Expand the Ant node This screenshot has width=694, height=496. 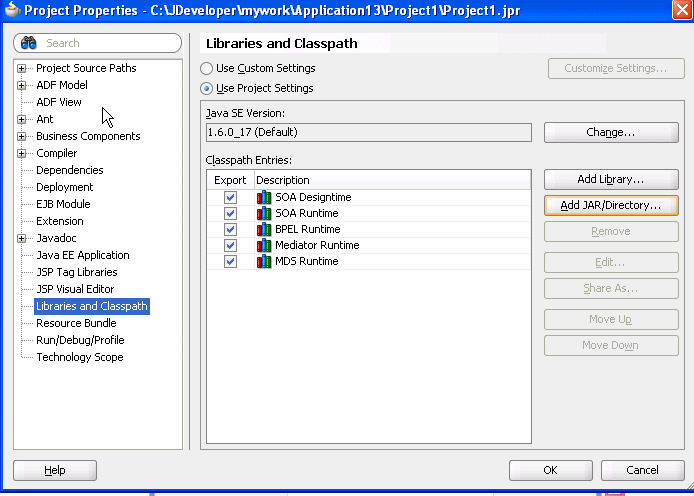click(21, 119)
